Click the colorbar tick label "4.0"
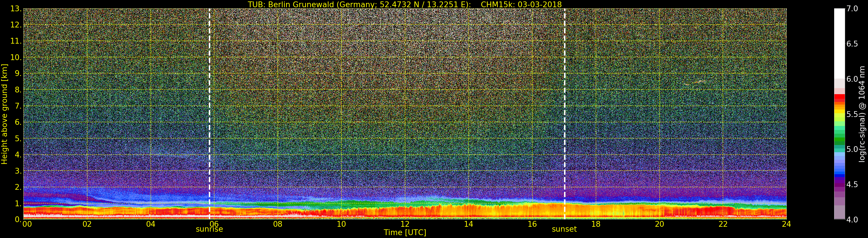 click(x=852, y=220)
